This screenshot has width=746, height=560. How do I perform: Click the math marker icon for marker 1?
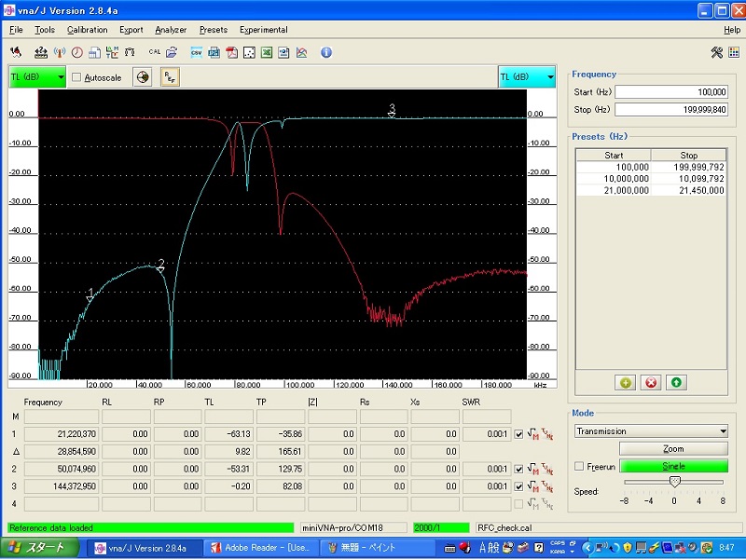tap(533, 434)
